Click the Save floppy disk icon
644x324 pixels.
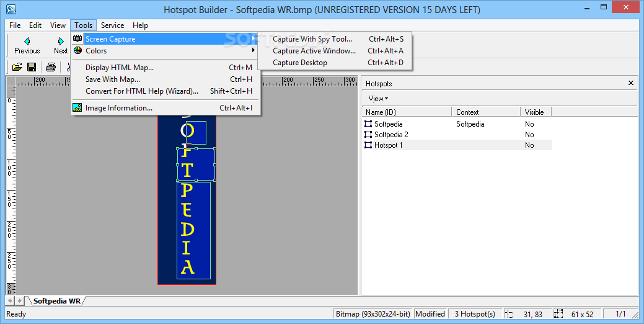point(32,66)
